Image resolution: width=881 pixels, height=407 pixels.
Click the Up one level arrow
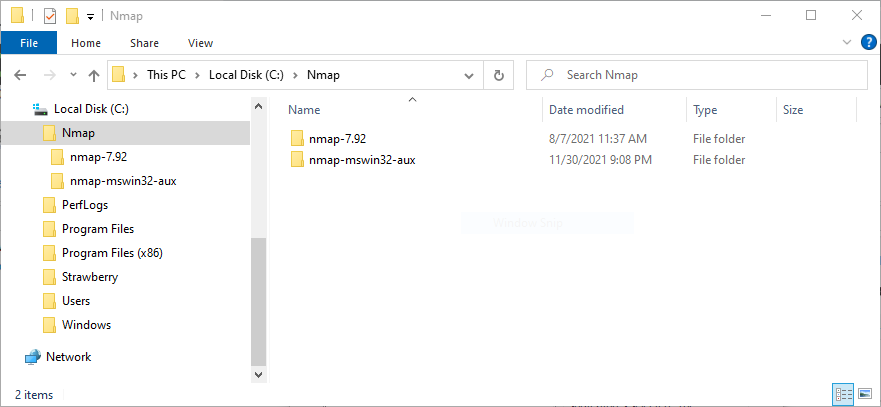click(94, 75)
